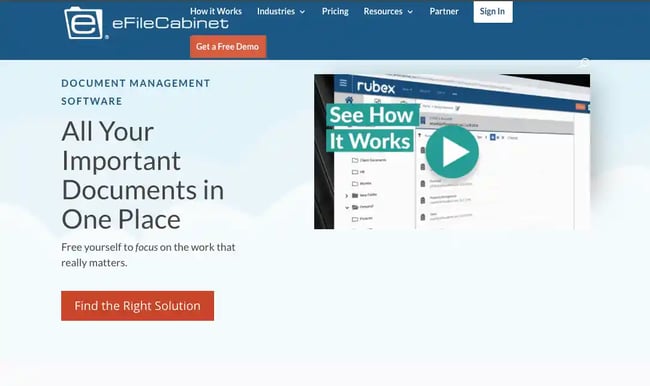Click Find the Right Solution button
Screen dimensions: 650x386
[x=138, y=306]
